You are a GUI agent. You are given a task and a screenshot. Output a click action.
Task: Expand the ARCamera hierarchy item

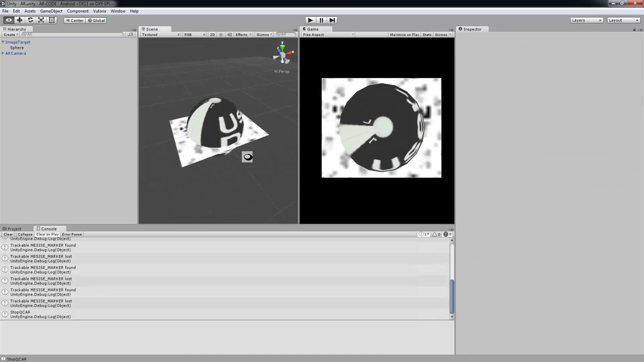coord(3,53)
